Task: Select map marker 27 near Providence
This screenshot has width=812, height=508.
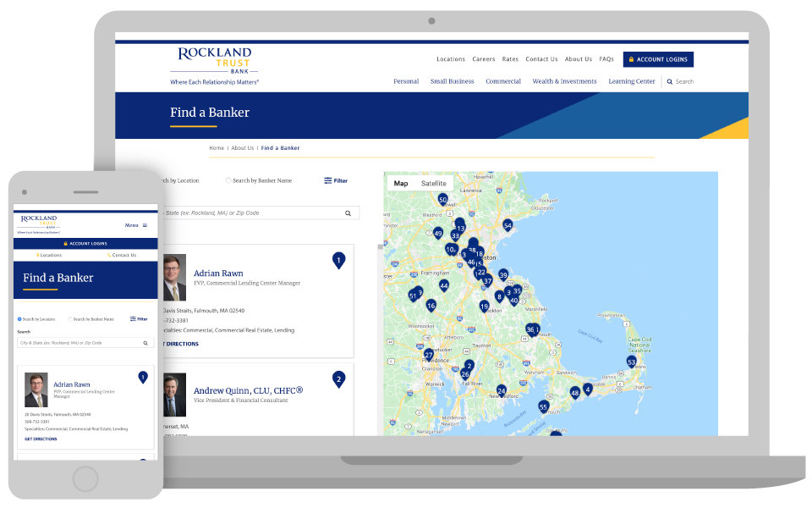Action: point(429,356)
